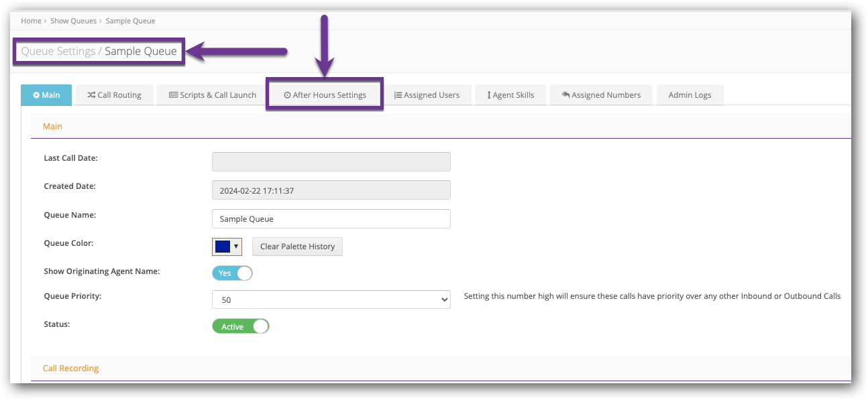This screenshot has height=400, width=868.
Task: Toggle the Active status switch
Action: (x=240, y=327)
